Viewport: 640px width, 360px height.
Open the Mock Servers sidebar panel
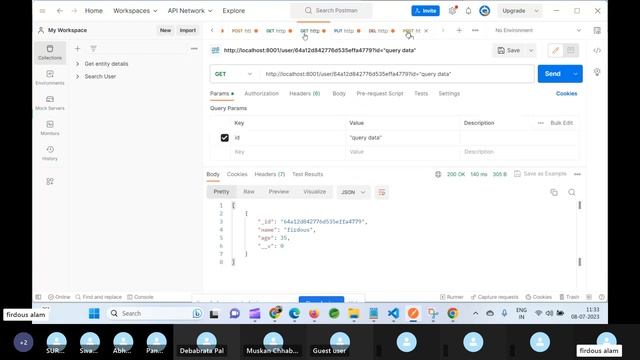coord(50,103)
